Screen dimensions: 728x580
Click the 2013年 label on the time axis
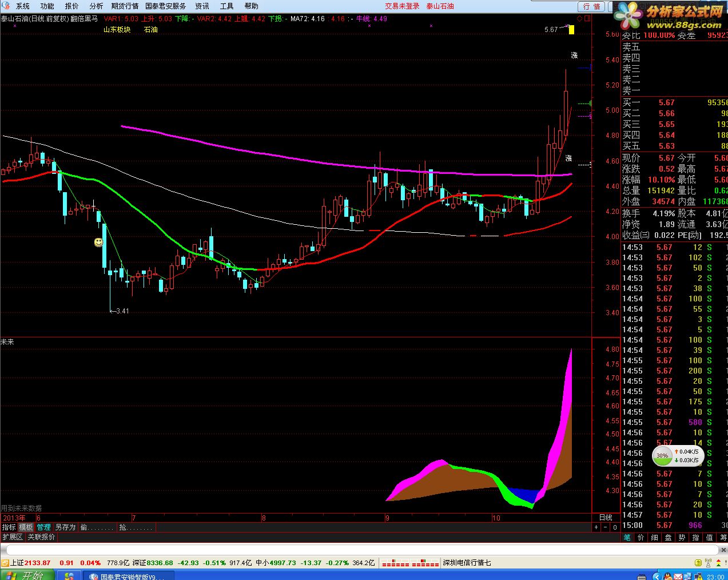coord(14,518)
